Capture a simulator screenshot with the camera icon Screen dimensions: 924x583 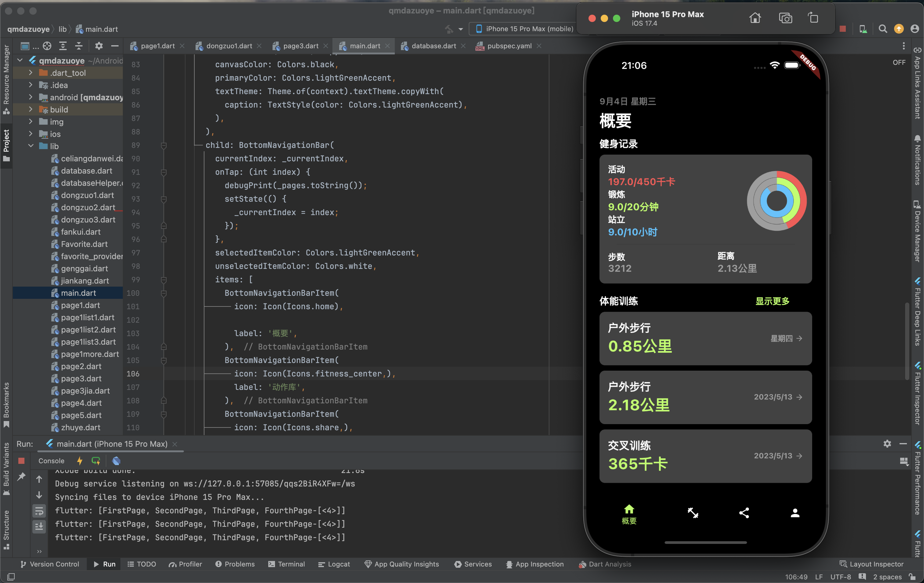pyautogui.click(x=786, y=18)
